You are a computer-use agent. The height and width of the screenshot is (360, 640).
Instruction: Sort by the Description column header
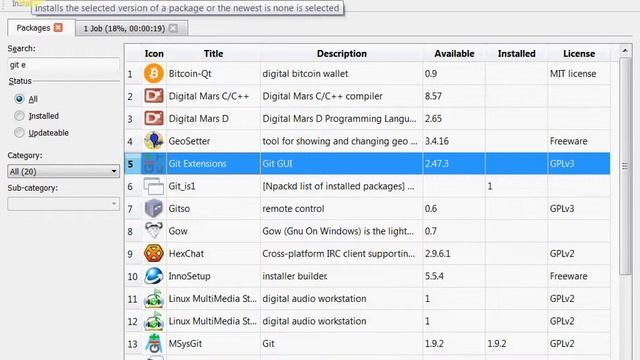(341, 53)
